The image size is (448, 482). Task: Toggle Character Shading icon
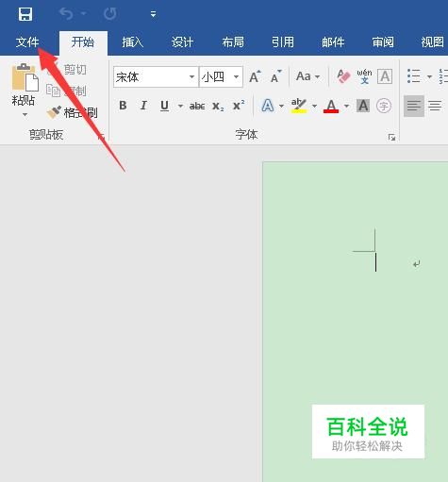(x=363, y=106)
